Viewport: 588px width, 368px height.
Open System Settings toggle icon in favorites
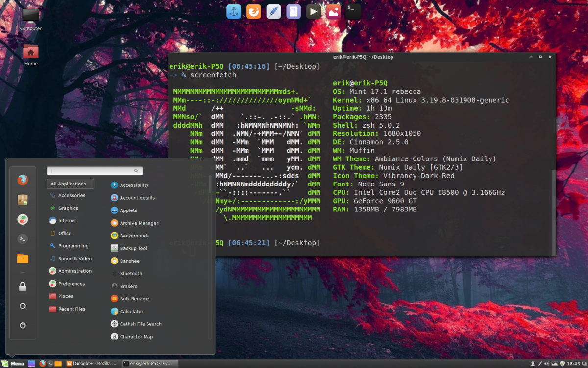coord(23,219)
